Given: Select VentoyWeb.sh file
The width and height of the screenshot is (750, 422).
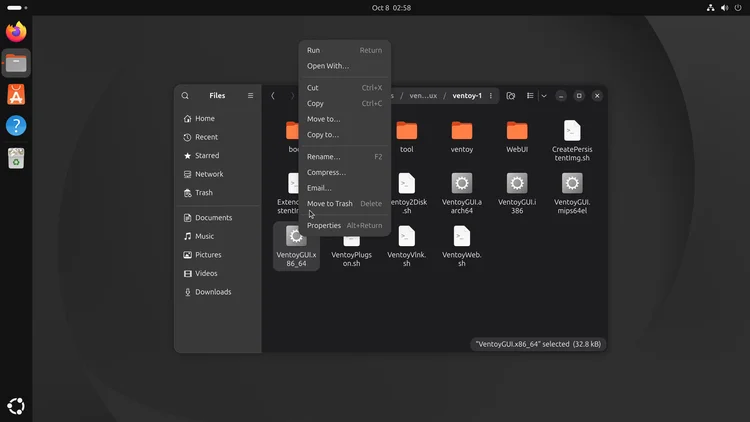Looking at the screenshot, I should tap(462, 246).
